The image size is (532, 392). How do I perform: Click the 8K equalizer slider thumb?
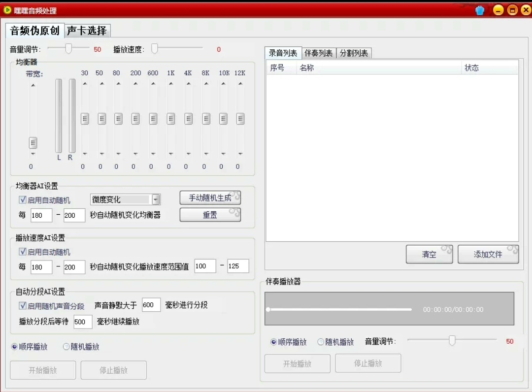[x=206, y=119]
